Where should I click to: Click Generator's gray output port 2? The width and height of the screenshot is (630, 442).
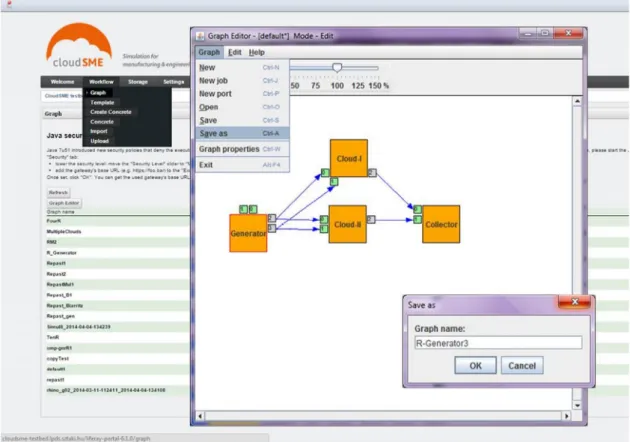pyautogui.click(x=272, y=218)
